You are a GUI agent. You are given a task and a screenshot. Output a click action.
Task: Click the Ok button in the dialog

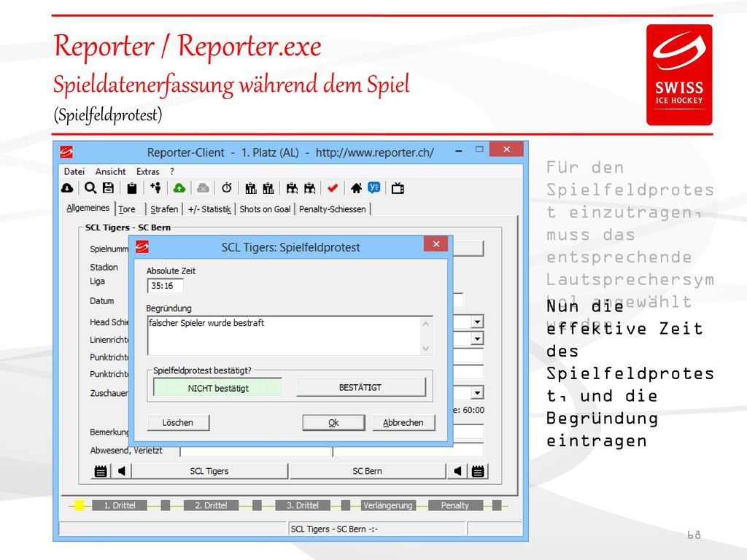(x=333, y=422)
